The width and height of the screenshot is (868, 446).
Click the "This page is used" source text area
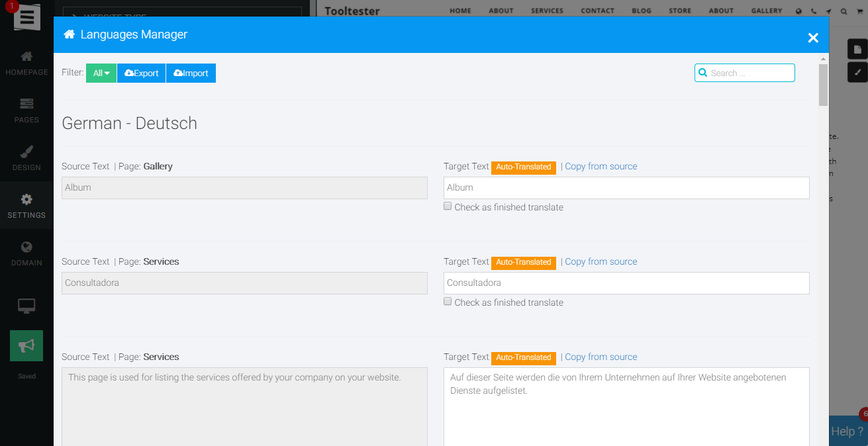pos(244,406)
